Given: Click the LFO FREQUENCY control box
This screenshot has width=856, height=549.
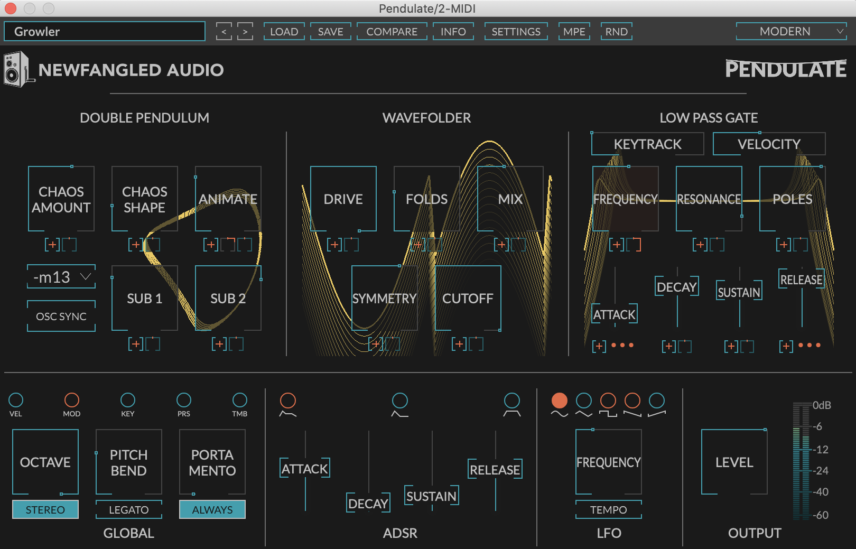Looking at the screenshot, I should (x=608, y=462).
